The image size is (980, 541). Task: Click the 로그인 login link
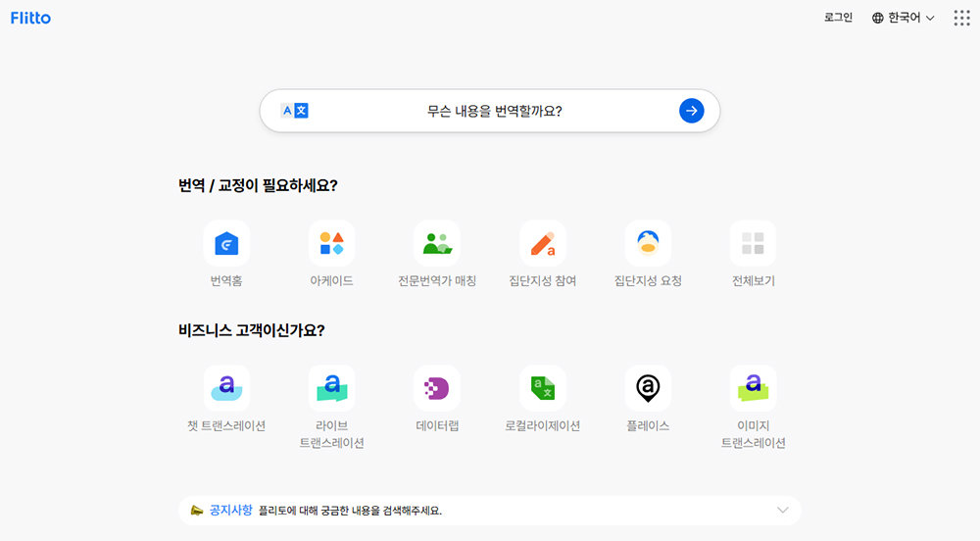838,18
